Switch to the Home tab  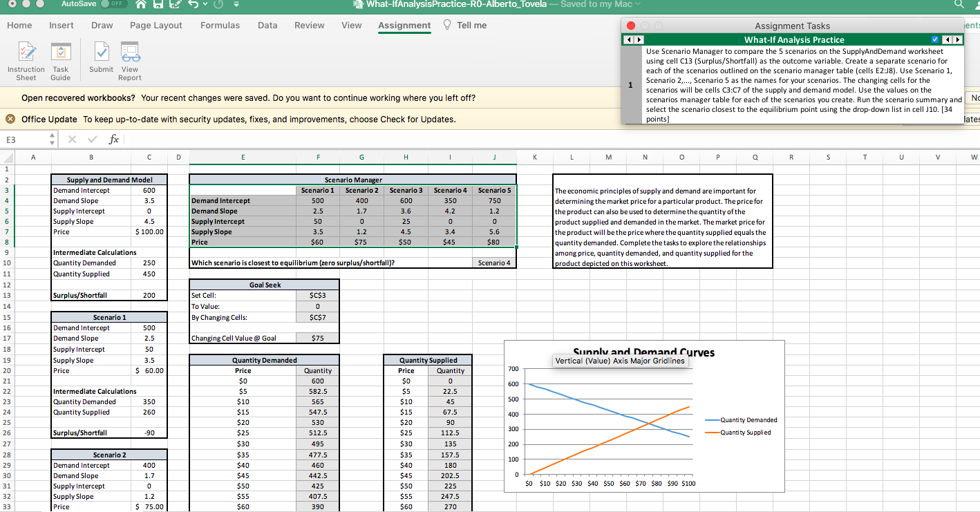pyautogui.click(x=19, y=26)
